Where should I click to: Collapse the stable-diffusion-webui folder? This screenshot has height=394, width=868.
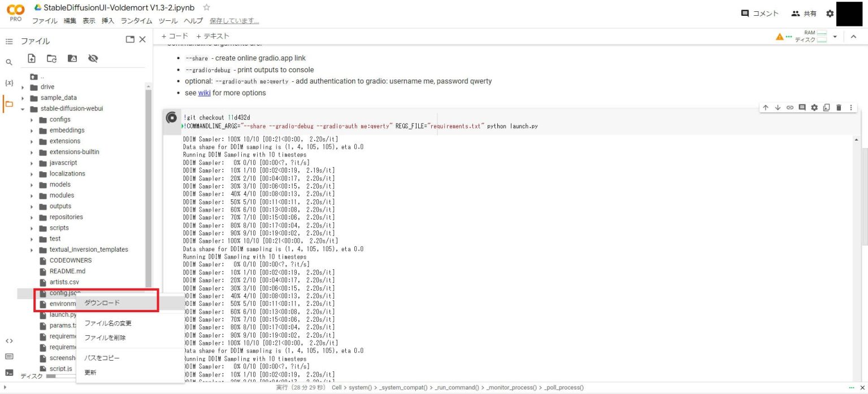(x=23, y=108)
